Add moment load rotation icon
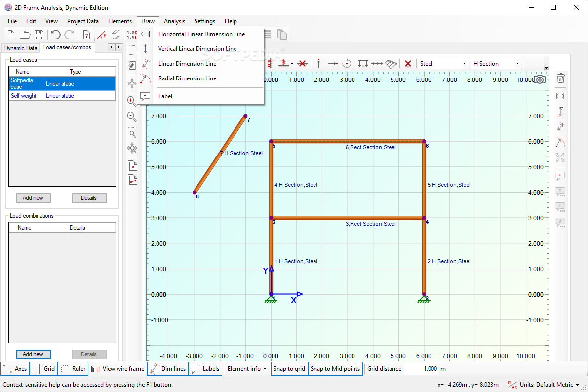Screen dimensions: 588x392 point(347,63)
